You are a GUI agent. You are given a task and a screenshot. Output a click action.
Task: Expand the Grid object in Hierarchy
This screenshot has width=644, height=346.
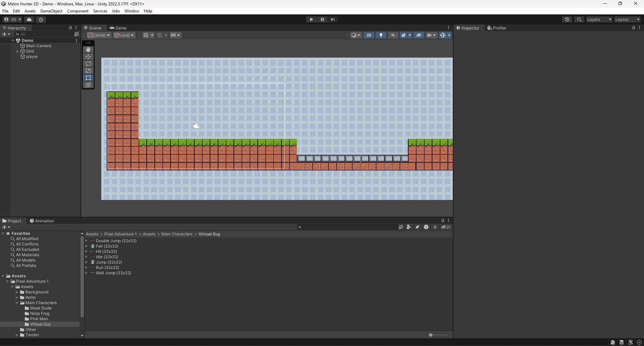point(18,51)
